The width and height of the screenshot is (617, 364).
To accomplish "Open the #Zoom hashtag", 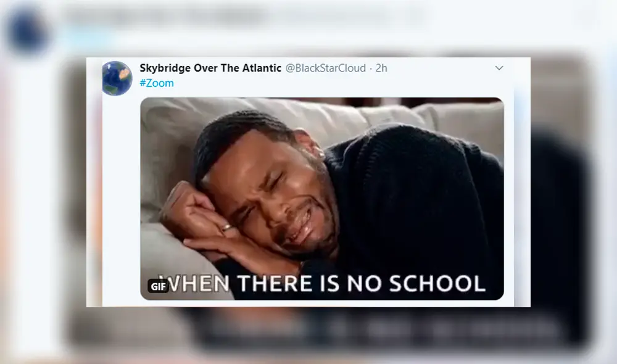I will pos(157,83).
